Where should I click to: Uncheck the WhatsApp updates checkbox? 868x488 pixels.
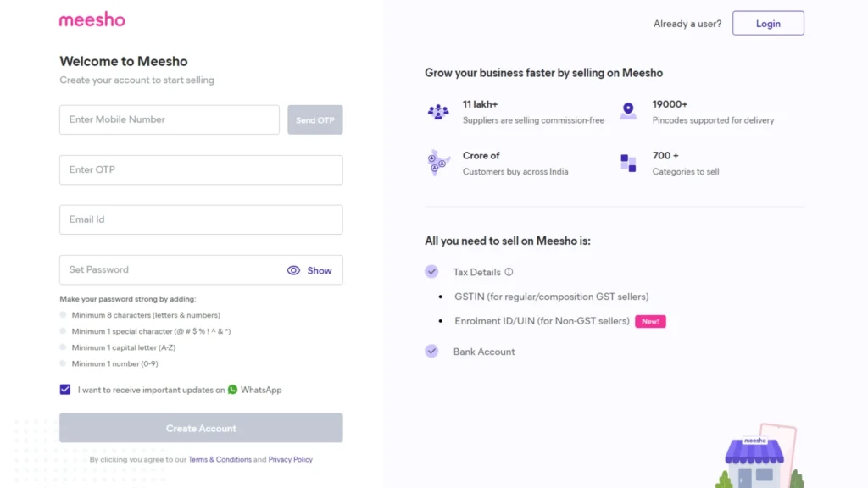65,390
